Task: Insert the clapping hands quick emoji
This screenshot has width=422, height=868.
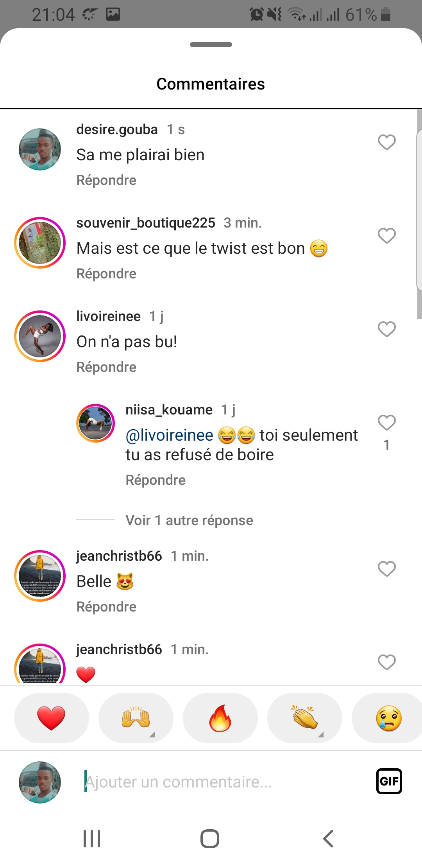Action: [x=304, y=718]
